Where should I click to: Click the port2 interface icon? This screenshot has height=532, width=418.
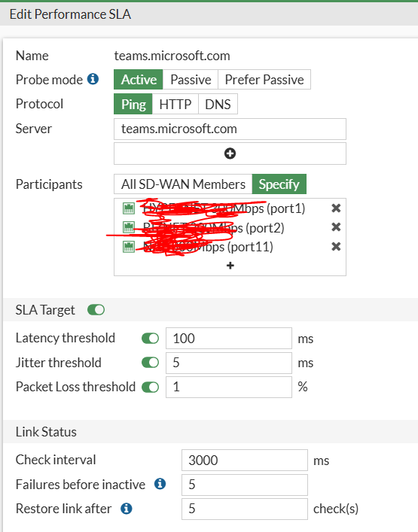[129, 227]
